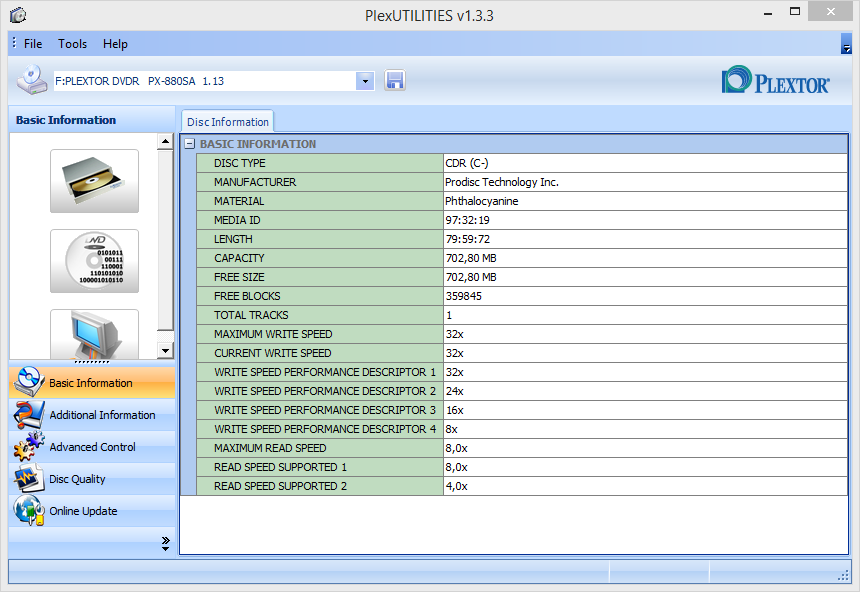860x592 pixels.
Task: Select the MAXIMUM READ SPEED row label
Action: [320, 448]
